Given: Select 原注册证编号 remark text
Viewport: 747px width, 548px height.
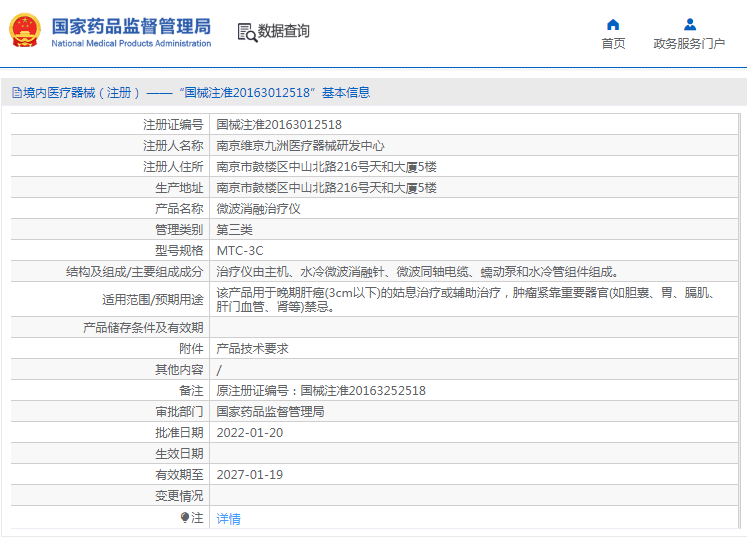Looking at the screenshot, I should pyautogui.click(x=321, y=391).
